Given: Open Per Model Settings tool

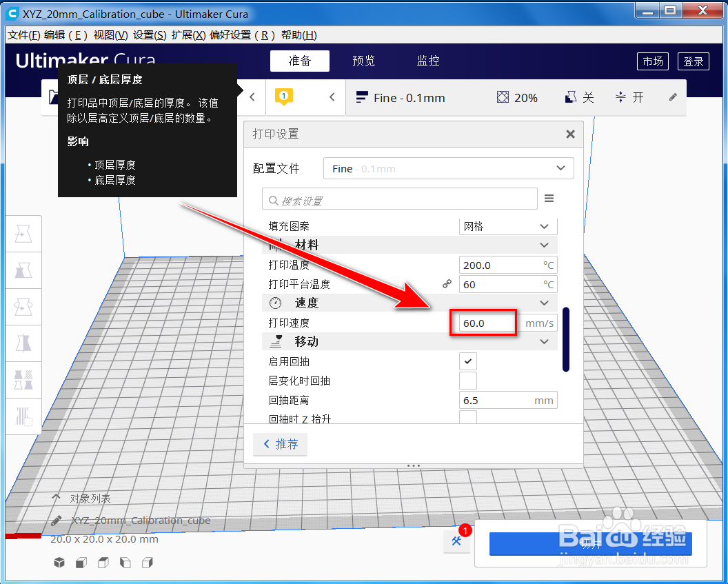Looking at the screenshot, I should pos(23,380).
